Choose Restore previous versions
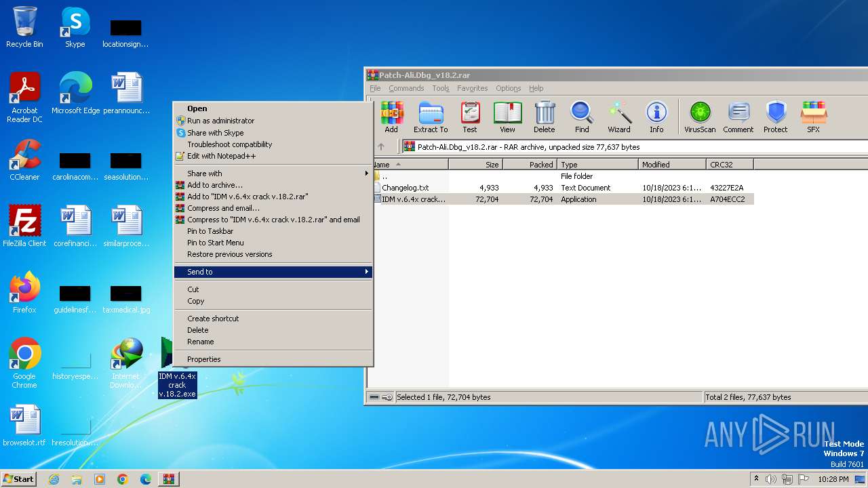 pos(273,254)
